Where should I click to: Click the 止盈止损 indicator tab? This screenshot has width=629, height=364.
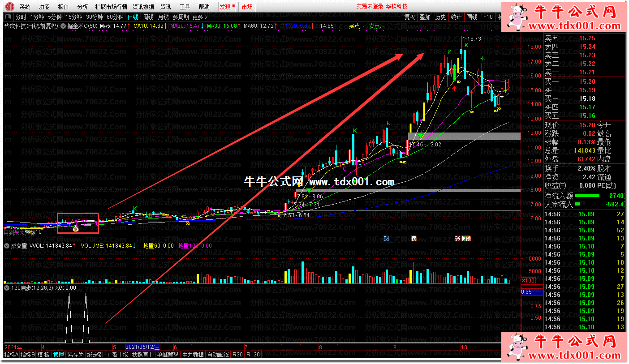117,355
